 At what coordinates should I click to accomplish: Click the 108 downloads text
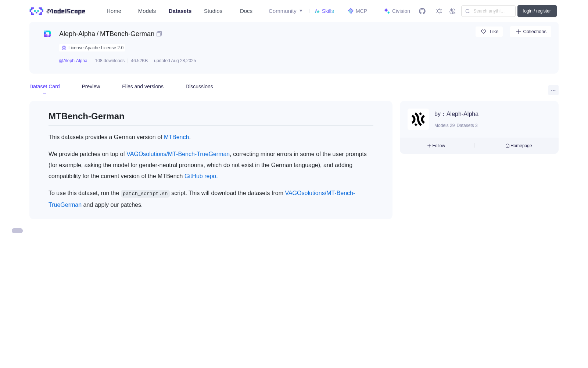(110, 61)
